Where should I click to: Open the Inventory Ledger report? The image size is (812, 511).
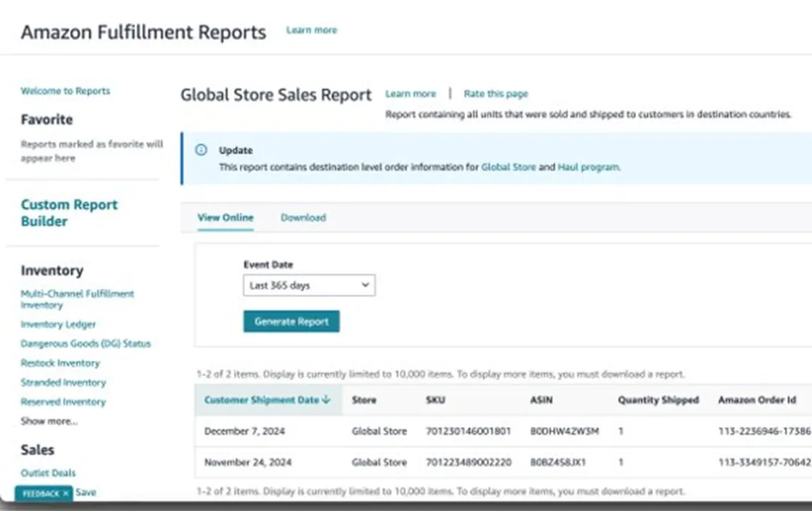[59, 324]
